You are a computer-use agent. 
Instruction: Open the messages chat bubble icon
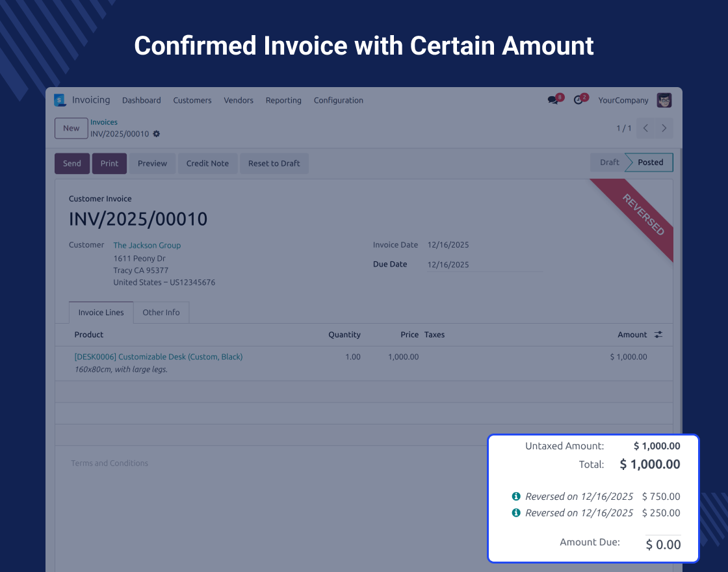pyautogui.click(x=553, y=100)
